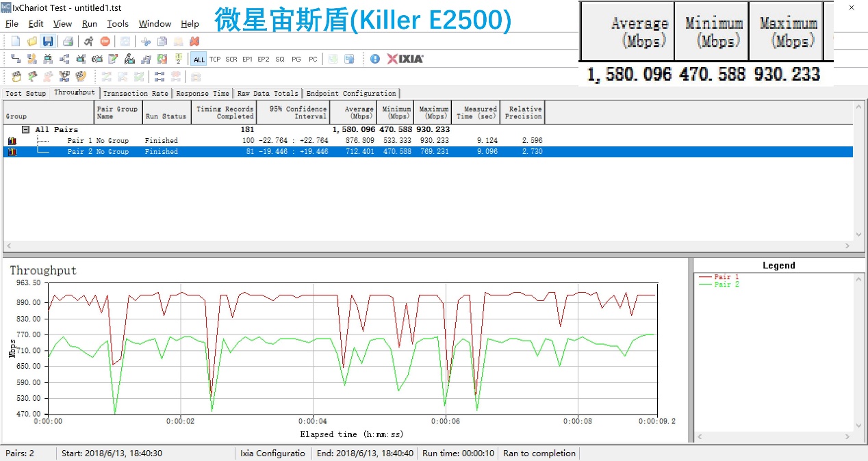This screenshot has height=461, width=868.
Task: Toggle the ALL pairs filter
Action: 199,59
